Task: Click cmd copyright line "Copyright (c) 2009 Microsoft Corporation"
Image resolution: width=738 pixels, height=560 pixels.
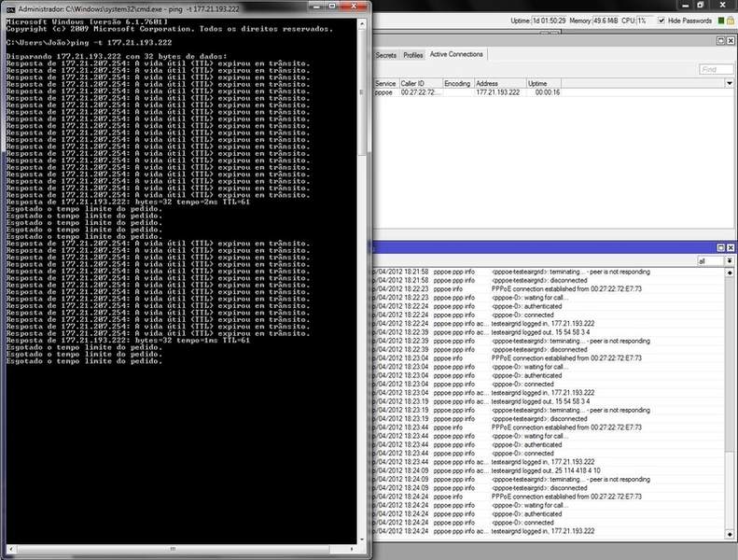Action: pos(170,29)
